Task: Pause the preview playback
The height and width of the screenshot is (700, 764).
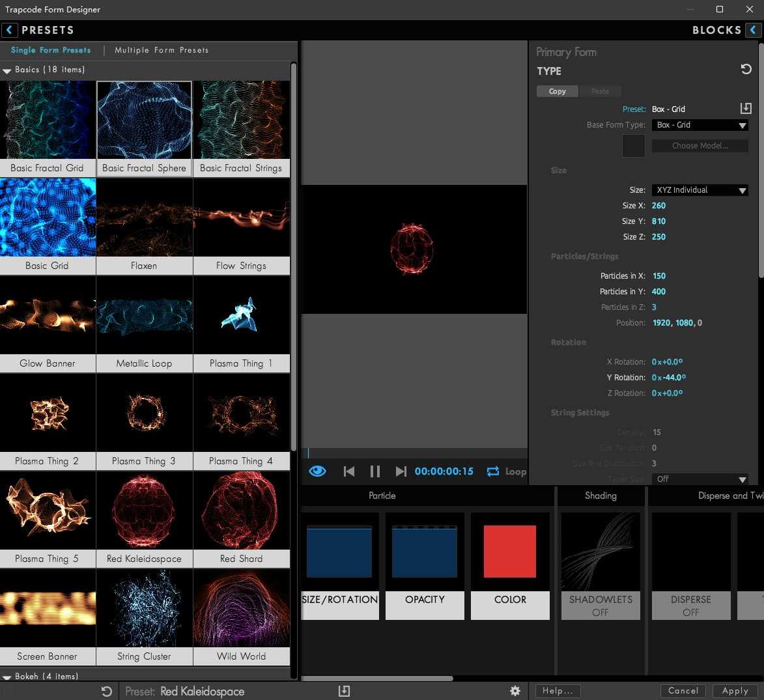Action: pos(375,471)
